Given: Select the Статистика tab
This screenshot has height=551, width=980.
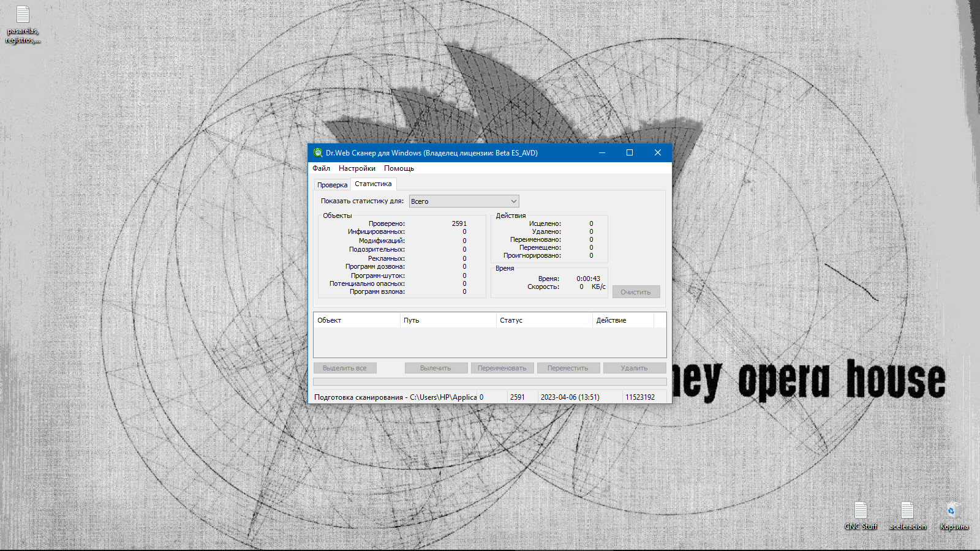Looking at the screenshot, I should point(373,184).
